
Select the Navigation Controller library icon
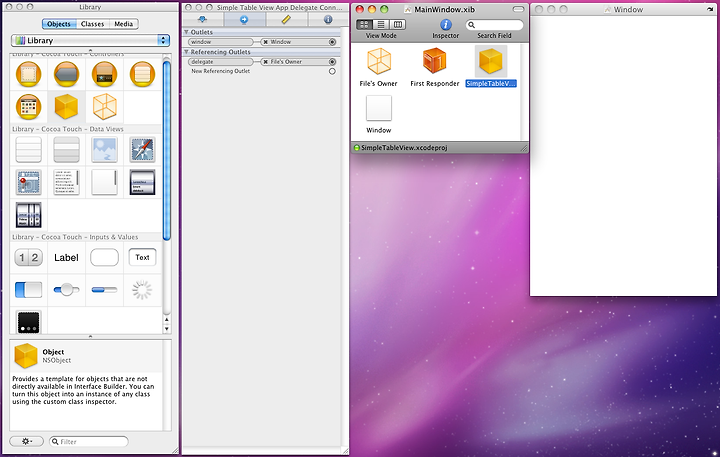pyautogui.click(x=67, y=74)
